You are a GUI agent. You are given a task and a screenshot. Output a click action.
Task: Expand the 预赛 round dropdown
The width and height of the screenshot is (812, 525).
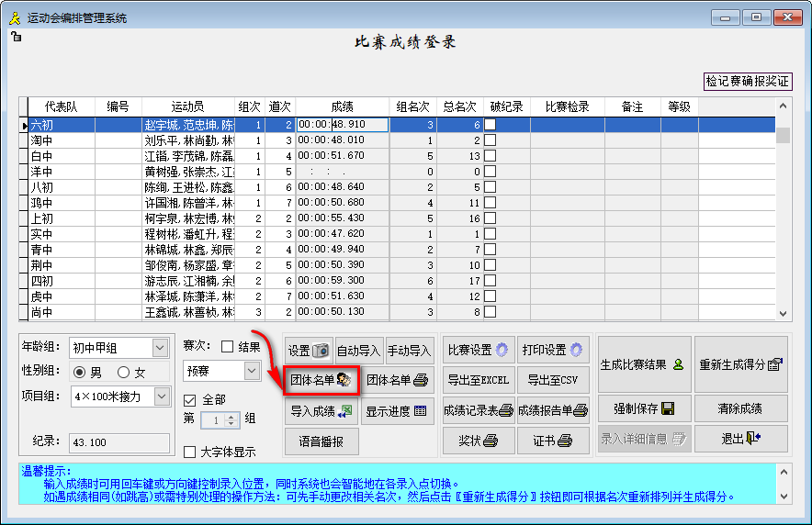coord(252,371)
